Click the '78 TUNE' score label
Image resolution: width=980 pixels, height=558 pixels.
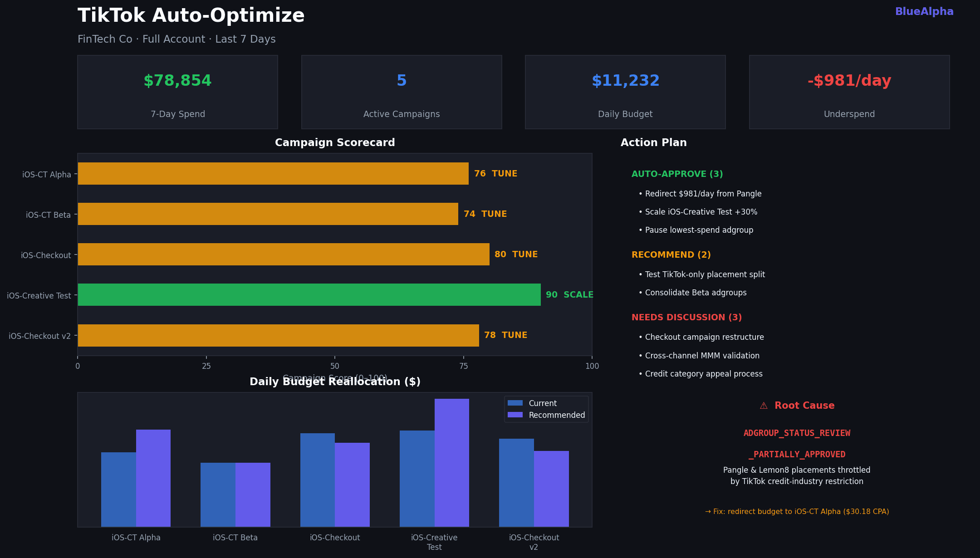(505, 335)
